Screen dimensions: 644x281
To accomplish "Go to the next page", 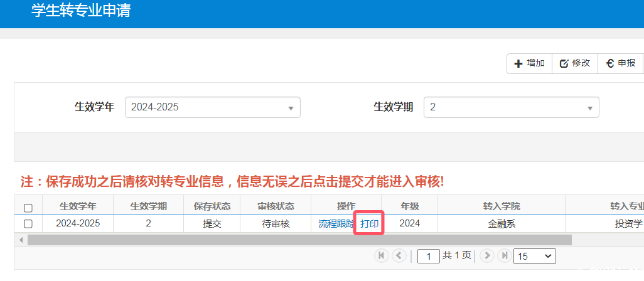I will click(x=487, y=256).
